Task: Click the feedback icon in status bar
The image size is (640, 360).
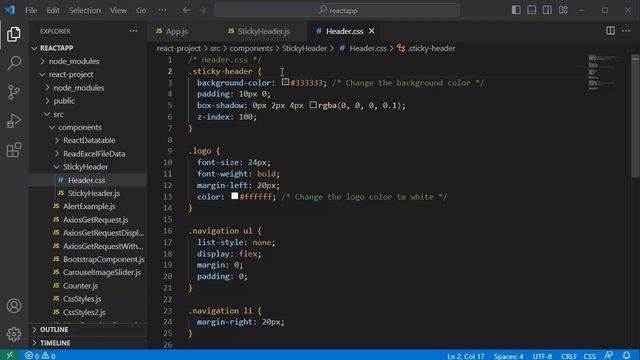Action: click(609, 356)
